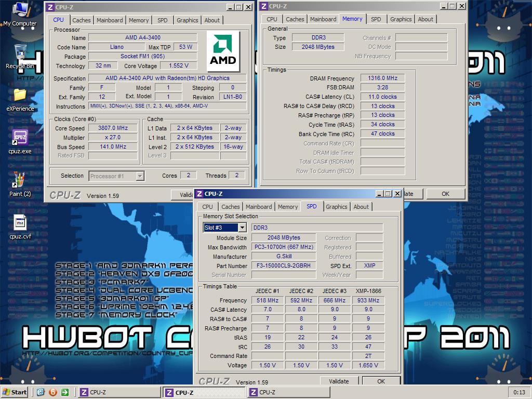The image size is (532, 399).
Task: Launch the cpuz.exe desktop shortcut
Action: (20, 141)
